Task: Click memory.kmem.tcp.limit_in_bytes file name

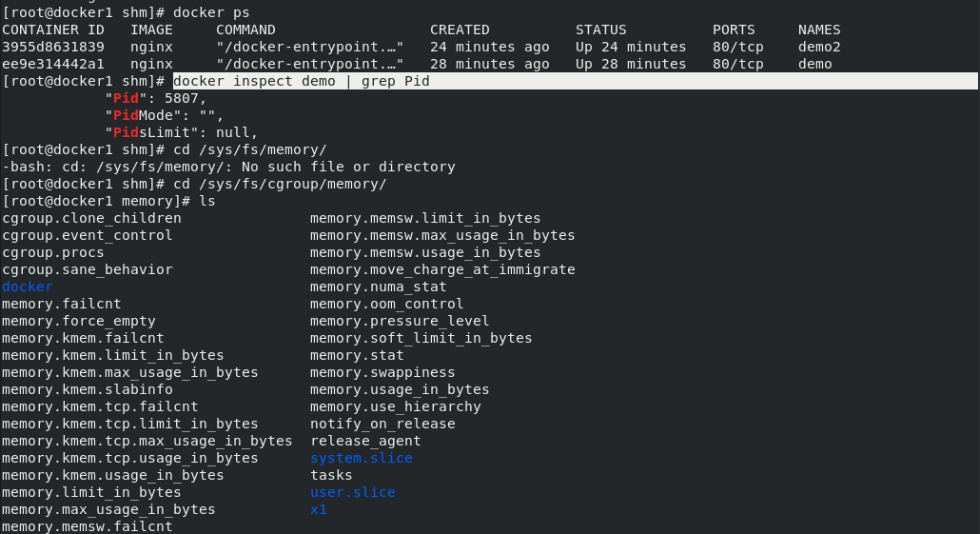Action: (130, 424)
